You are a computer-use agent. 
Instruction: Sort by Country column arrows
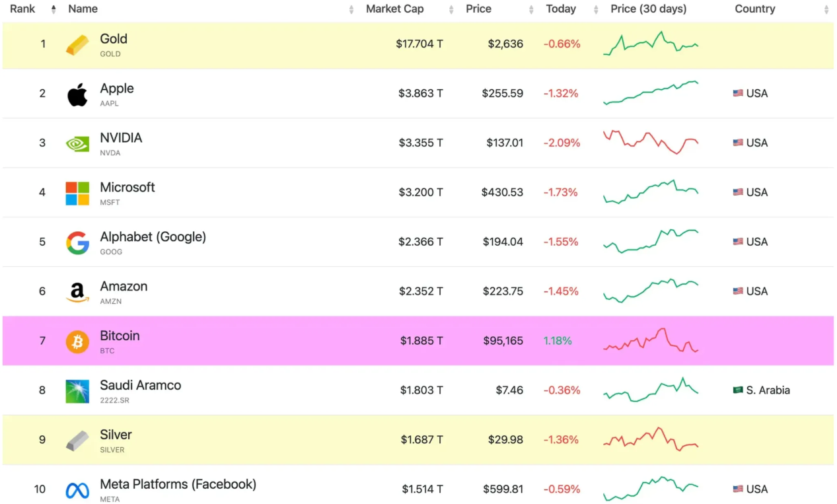(826, 9)
